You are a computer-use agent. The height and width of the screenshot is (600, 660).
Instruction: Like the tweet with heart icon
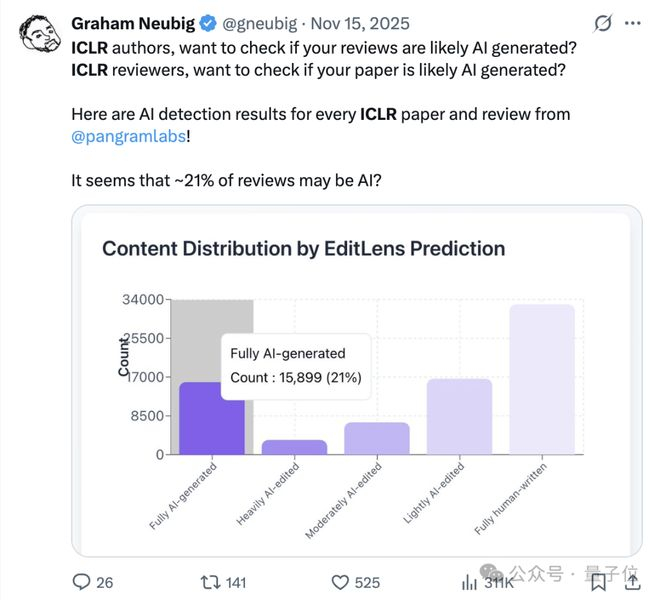click(x=339, y=582)
